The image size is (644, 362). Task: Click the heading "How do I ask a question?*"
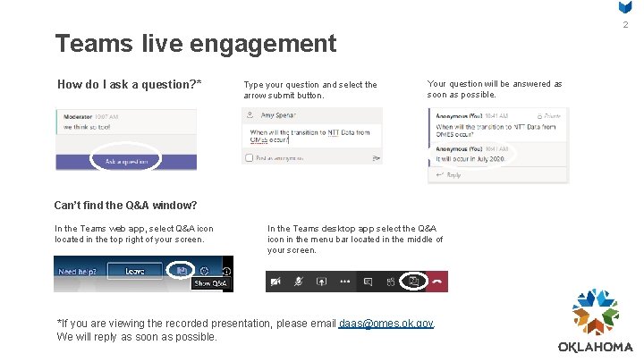point(130,85)
